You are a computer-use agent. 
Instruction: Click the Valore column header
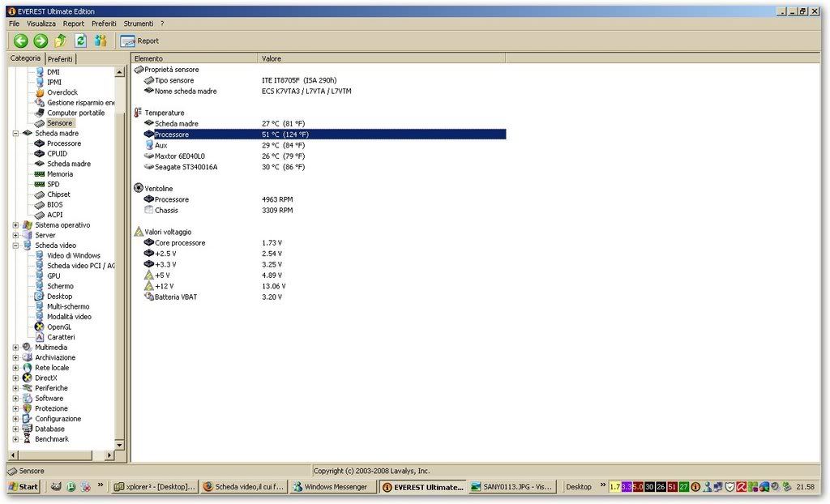point(272,59)
